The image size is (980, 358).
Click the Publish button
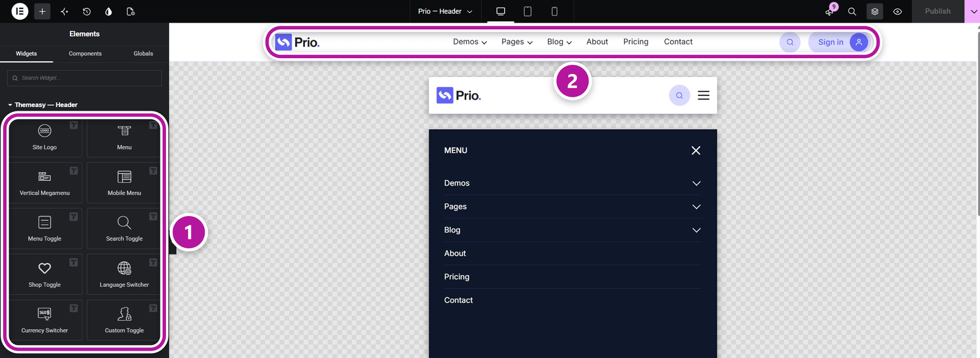[938, 11]
